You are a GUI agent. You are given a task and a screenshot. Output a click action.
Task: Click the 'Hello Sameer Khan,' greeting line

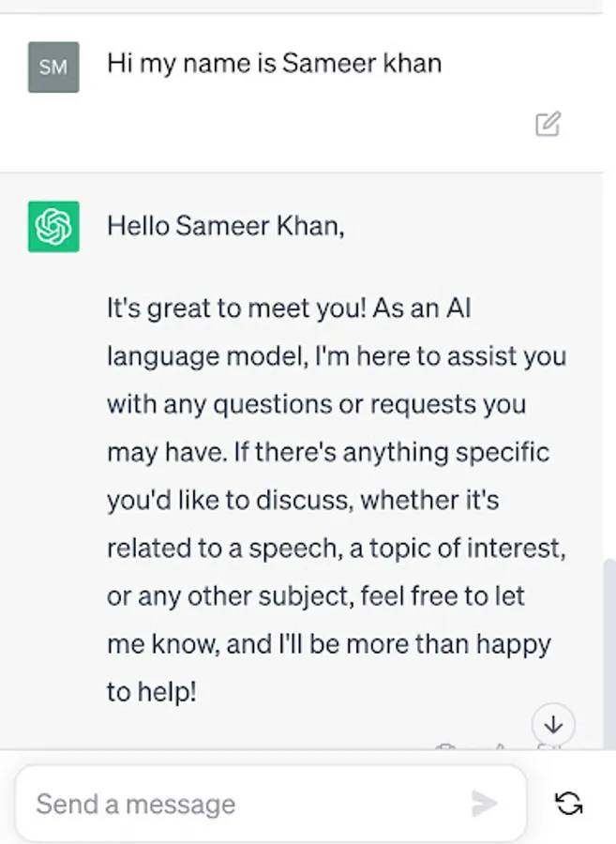tap(225, 226)
